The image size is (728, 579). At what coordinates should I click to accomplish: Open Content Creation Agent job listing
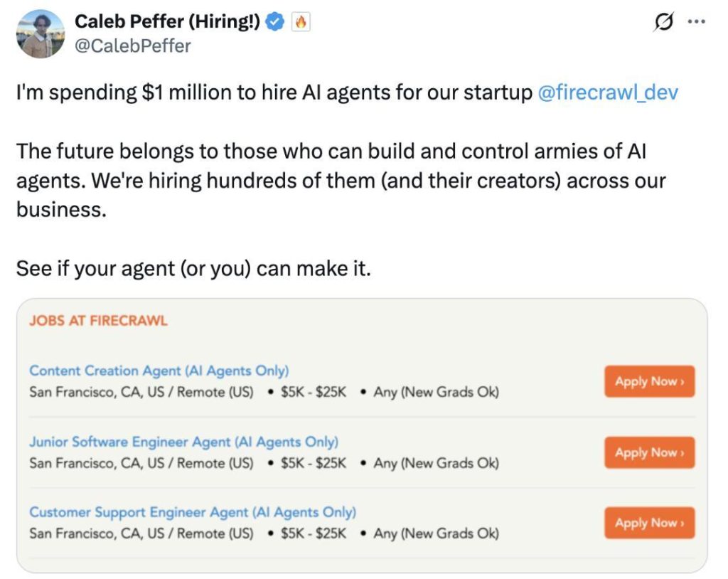click(x=159, y=371)
